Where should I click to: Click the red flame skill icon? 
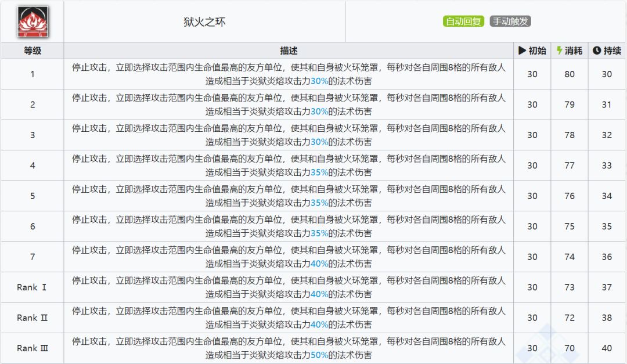pyautogui.click(x=33, y=21)
